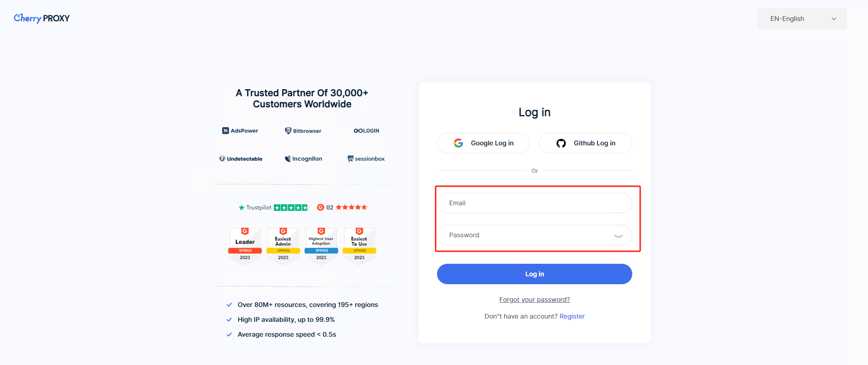This screenshot has height=365, width=868.
Task: Click the sessionbox partner logo
Action: [366, 159]
